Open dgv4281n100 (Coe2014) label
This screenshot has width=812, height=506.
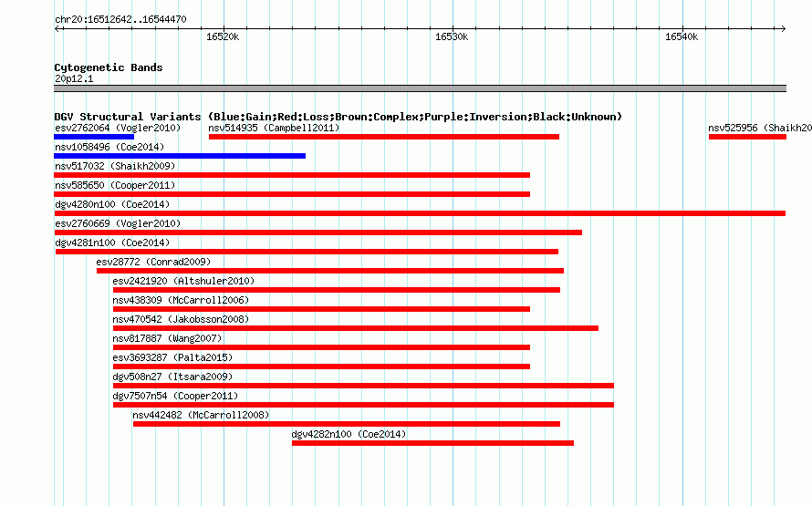tap(112, 243)
